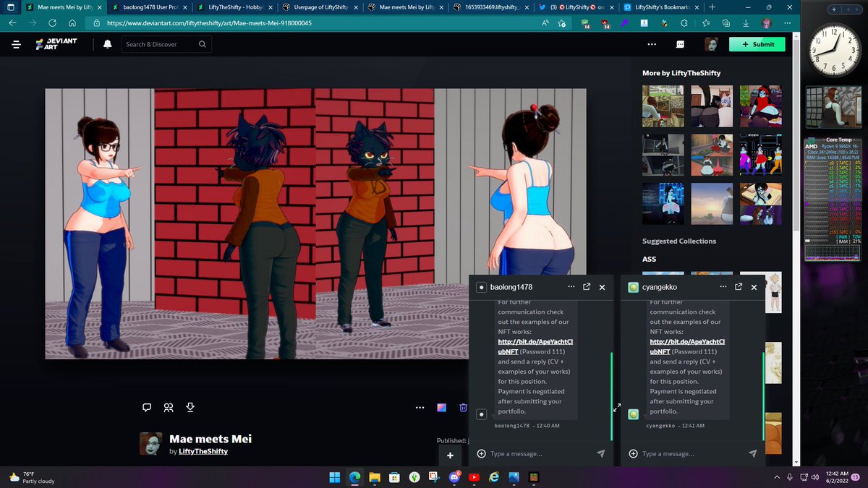
Task: Switch to the 1653933469.liftyshifty tab
Action: (490, 7)
